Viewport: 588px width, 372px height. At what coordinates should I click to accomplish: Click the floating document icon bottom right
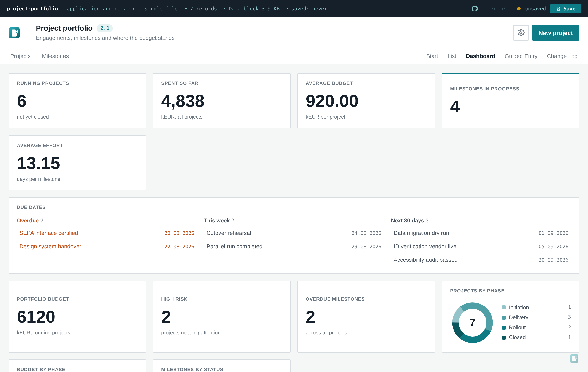574,359
